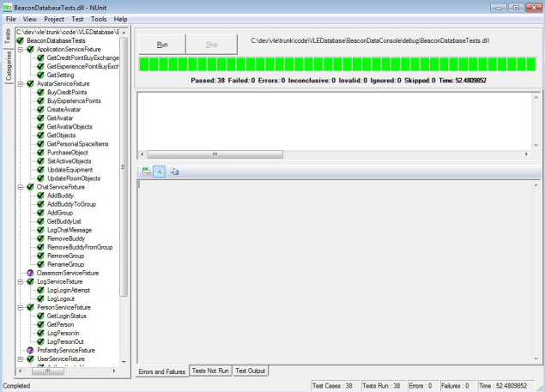
Task: Click green check icon beside GetPersonalSpaceItems
Action: (x=40, y=144)
